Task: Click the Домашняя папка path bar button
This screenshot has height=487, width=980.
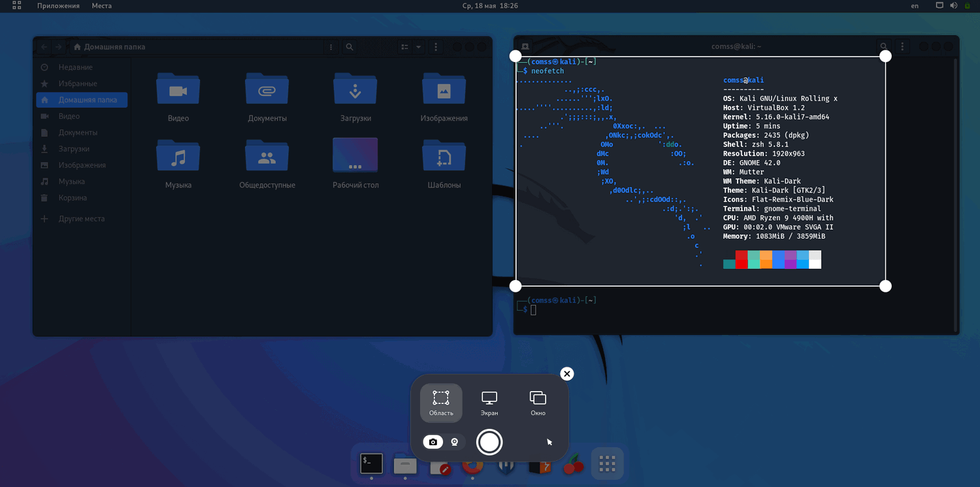Action: [x=110, y=47]
